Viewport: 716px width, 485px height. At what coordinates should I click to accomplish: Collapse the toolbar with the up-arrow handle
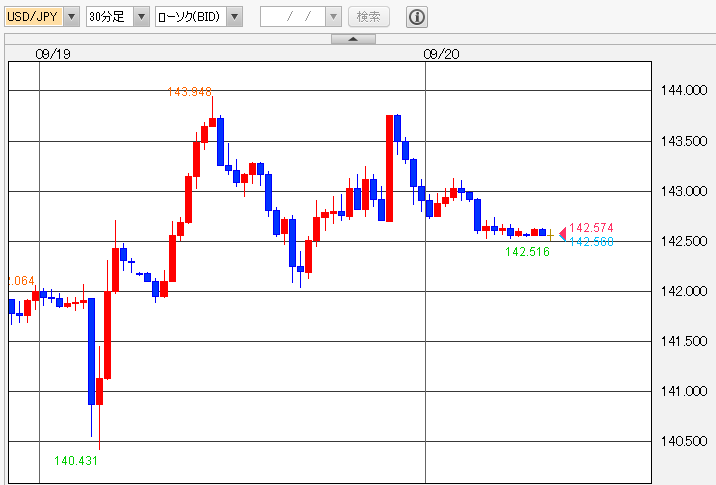(353, 39)
